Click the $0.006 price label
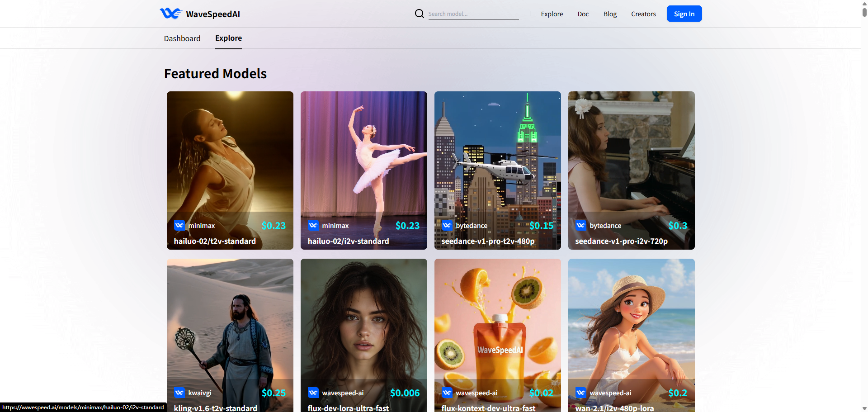868x412 pixels. pyautogui.click(x=405, y=393)
